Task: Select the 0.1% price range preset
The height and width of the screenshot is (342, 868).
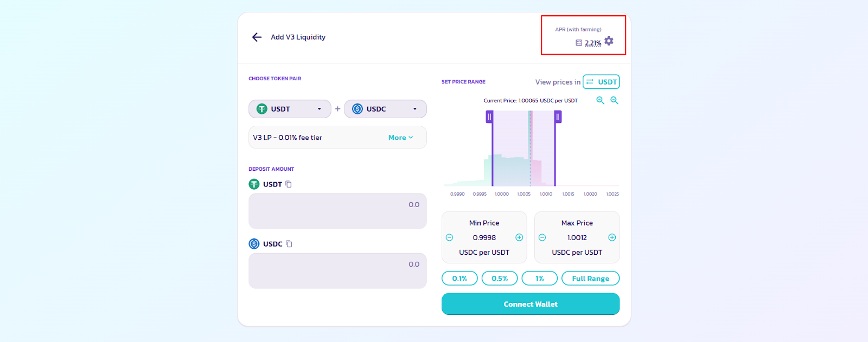Action: (x=459, y=279)
